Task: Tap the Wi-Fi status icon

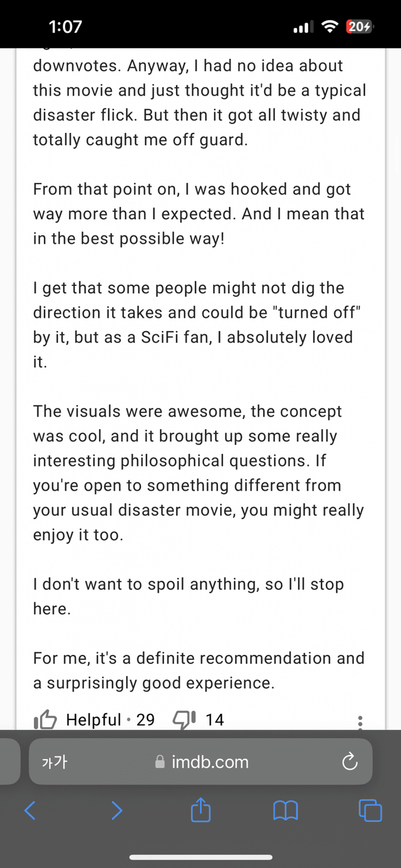Action: click(x=329, y=26)
